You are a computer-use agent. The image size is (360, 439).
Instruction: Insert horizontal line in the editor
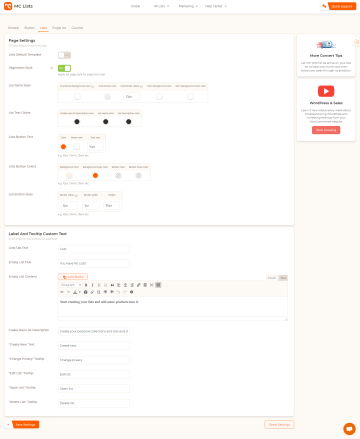[68, 292]
